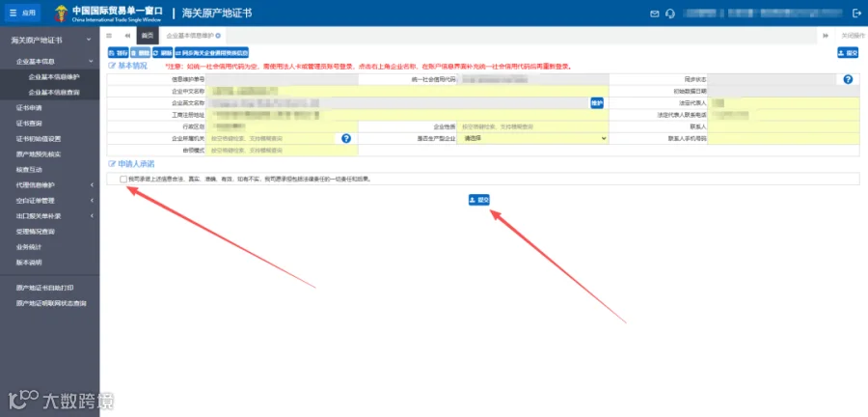Switch to the 首页 tab

pyautogui.click(x=148, y=36)
